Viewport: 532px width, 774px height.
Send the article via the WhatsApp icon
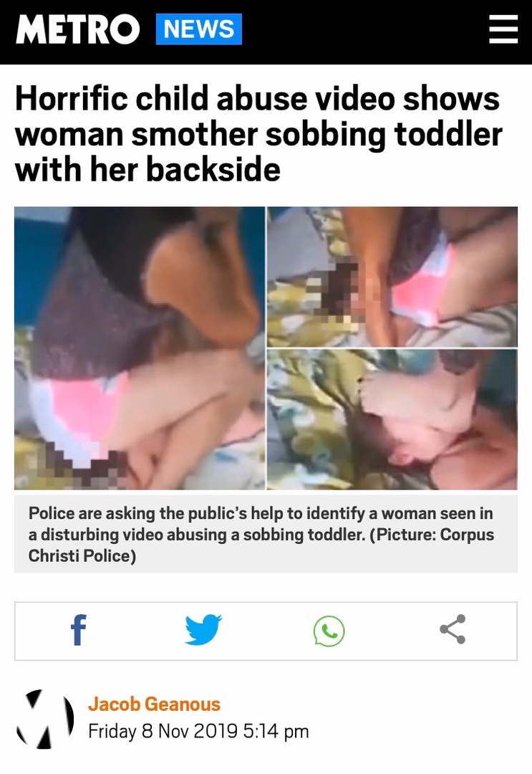pos(329,631)
